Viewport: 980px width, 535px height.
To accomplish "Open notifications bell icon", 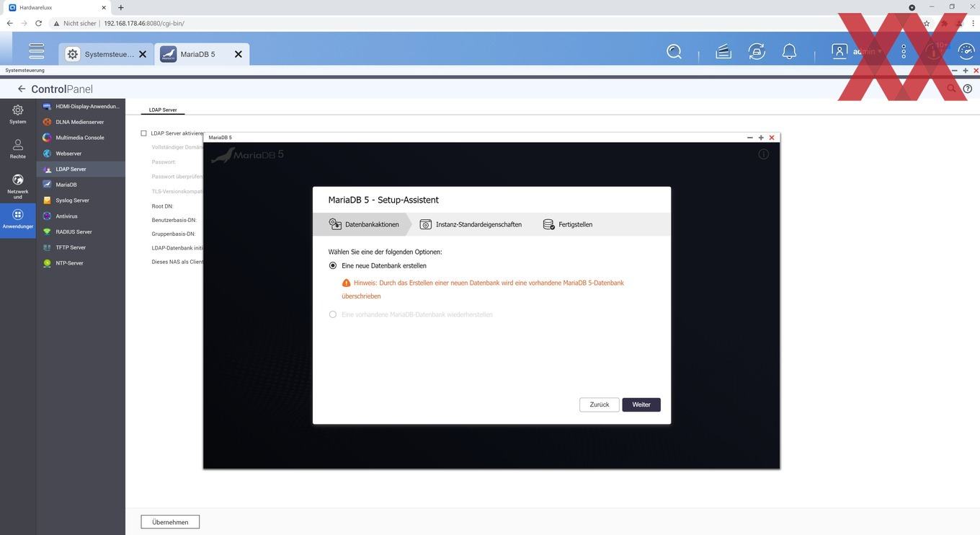I will click(790, 52).
